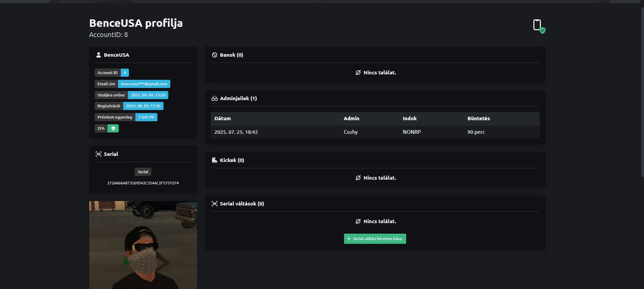Click the email address badge
This screenshot has width=644, height=289.
144,84
